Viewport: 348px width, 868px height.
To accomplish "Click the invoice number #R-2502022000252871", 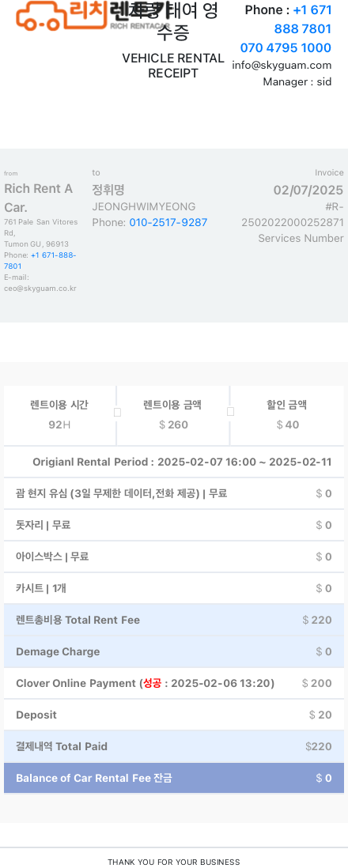I will 293,215.
